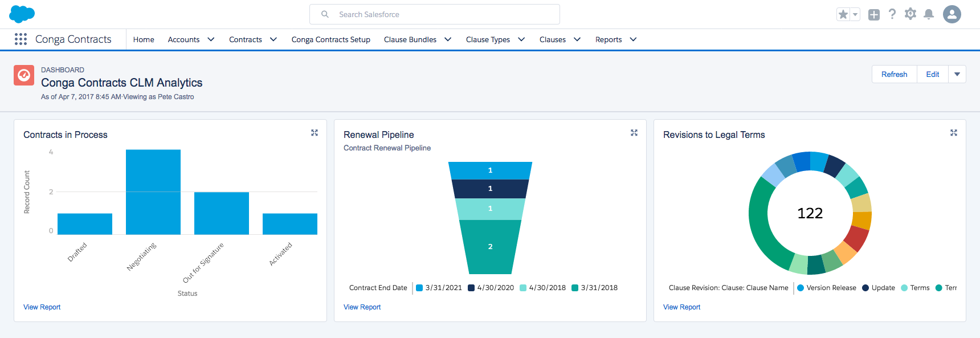Expand the Renewal Pipeline chart
The width and height of the screenshot is (980, 338).
coord(634,133)
